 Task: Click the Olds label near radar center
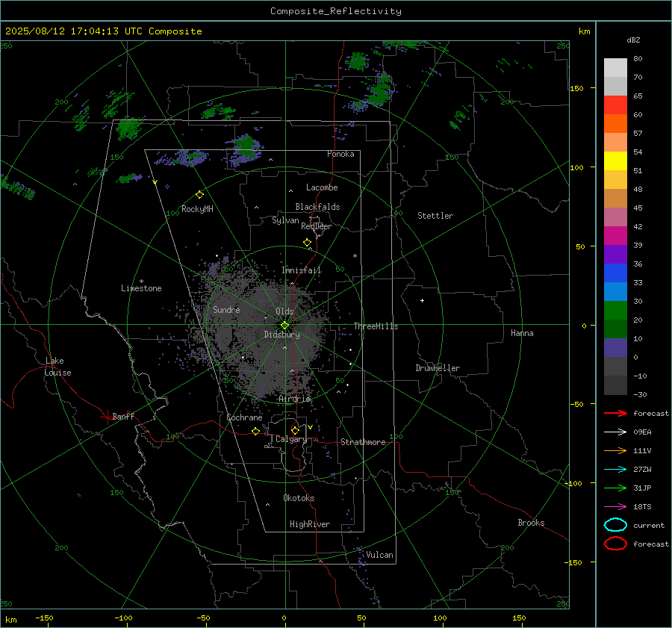pos(284,311)
